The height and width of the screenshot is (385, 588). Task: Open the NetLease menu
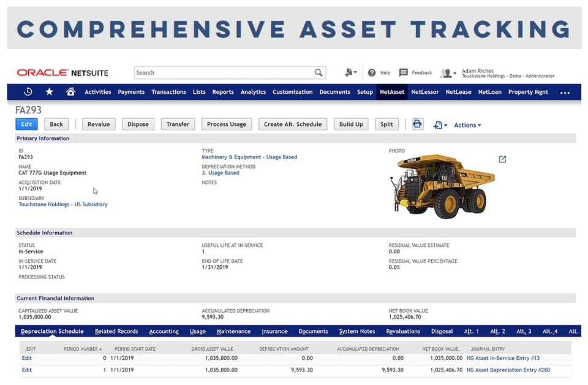point(458,92)
